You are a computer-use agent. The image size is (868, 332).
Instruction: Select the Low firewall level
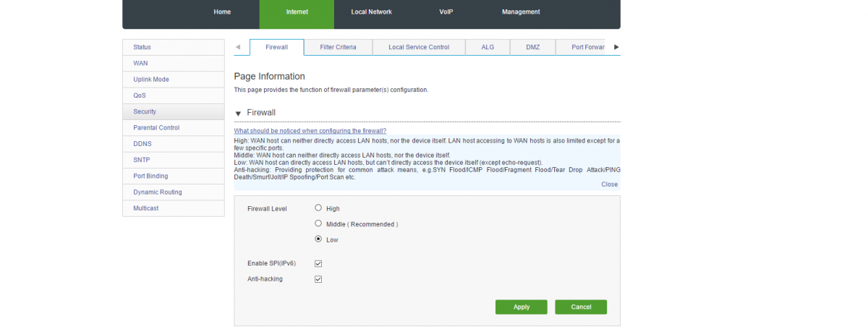318,239
